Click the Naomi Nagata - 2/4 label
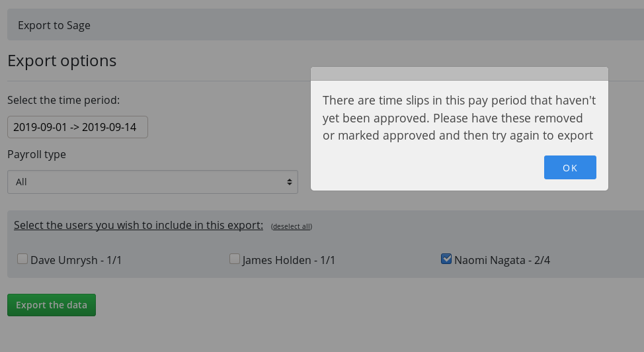 [x=502, y=260]
